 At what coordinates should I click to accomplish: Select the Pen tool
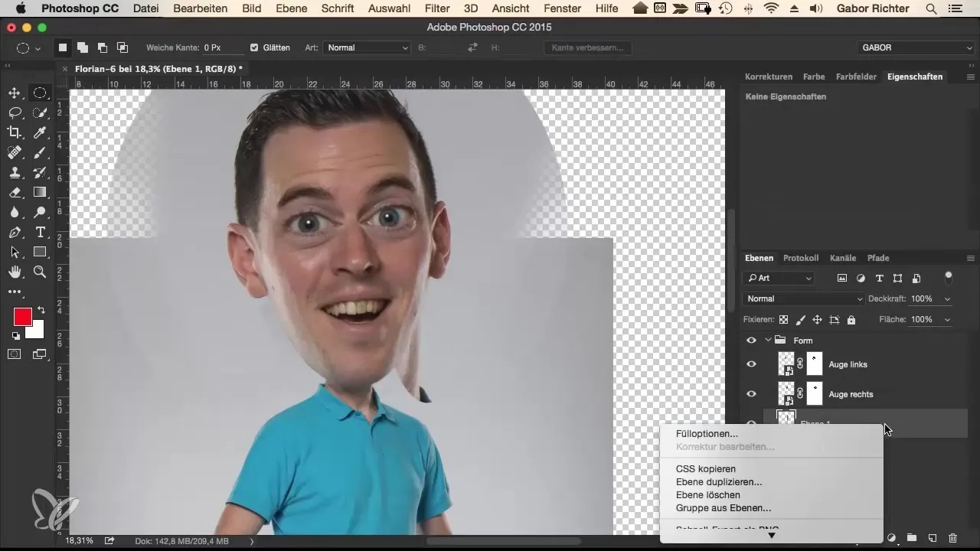15,233
